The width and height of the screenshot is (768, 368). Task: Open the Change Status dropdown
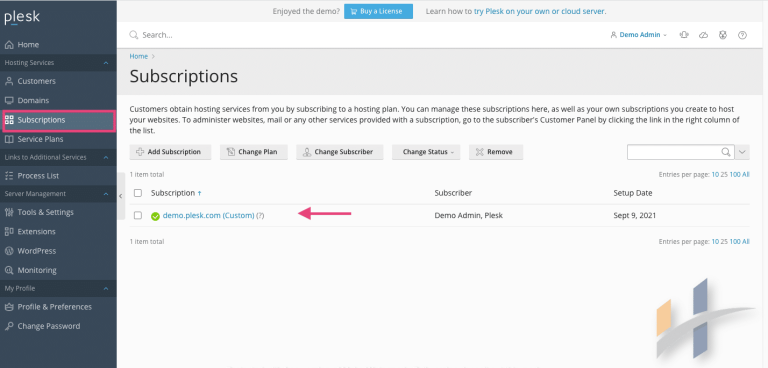(426, 152)
